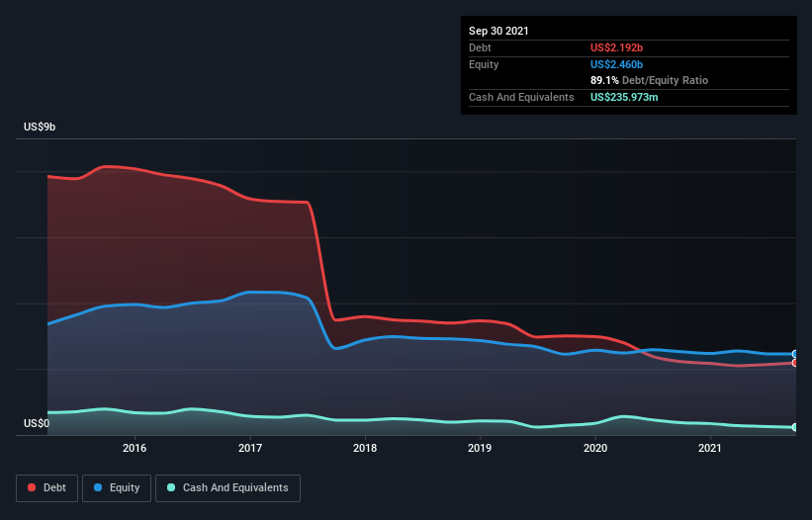Click the 2016 x-axis label

pos(135,448)
